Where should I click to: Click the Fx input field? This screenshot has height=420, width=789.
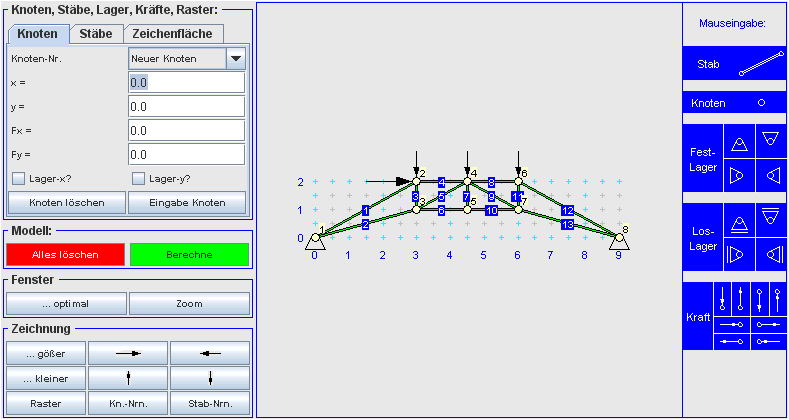point(187,131)
